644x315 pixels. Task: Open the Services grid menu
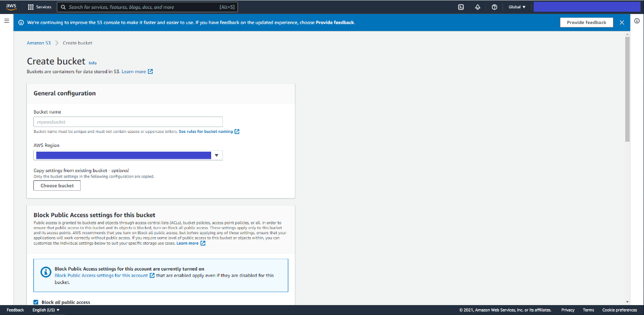tap(39, 7)
